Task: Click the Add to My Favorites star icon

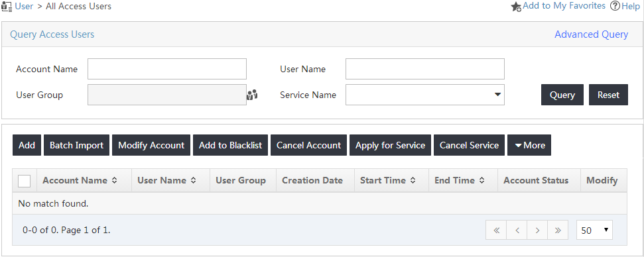Action: pos(516,7)
